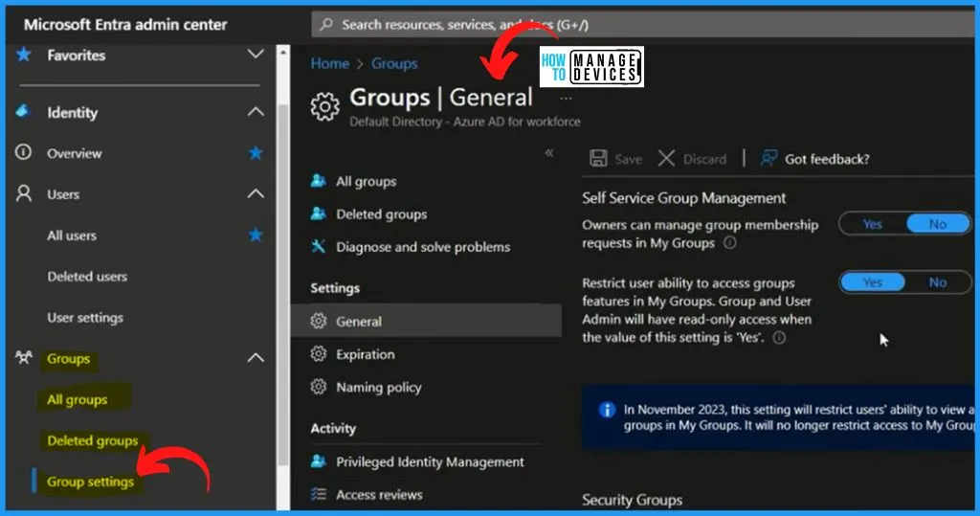Open Naming policy settings
The image size is (980, 516).
click(x=379, y=388)
